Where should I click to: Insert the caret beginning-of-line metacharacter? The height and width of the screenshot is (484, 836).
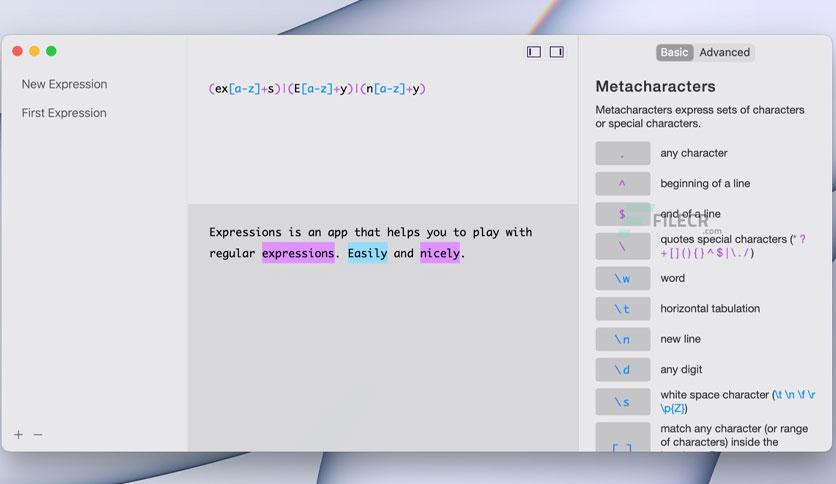click(623, 183)
